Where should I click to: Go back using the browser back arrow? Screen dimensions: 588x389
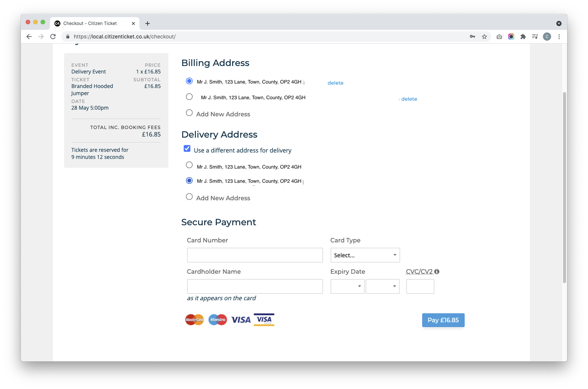(x=29, y=37)
